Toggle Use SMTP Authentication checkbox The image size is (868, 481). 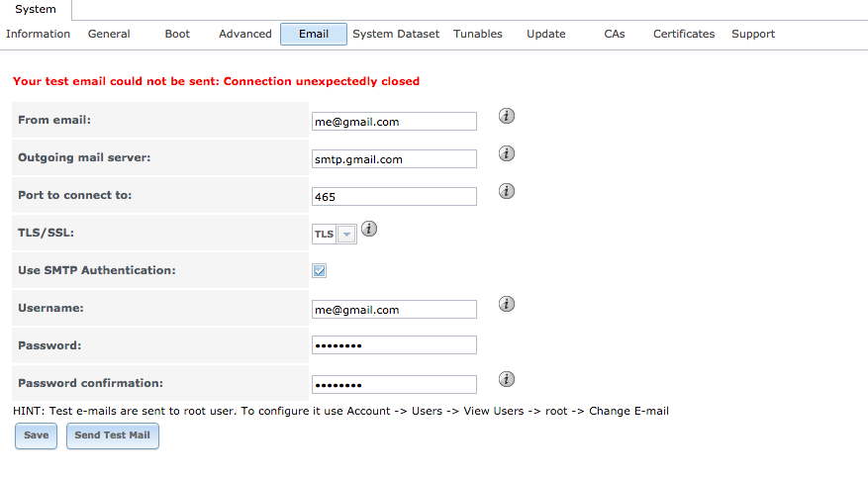coord(320,270)
